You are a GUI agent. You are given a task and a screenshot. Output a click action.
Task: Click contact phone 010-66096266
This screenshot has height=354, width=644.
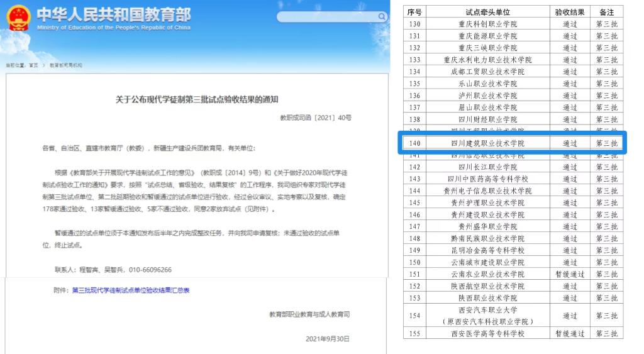coord(150,270)
